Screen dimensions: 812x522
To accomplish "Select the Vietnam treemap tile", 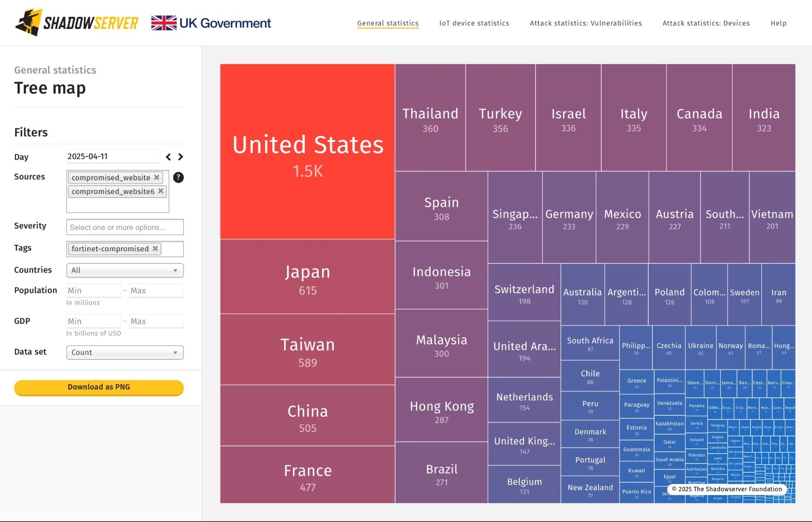I will tap(772, 217).
